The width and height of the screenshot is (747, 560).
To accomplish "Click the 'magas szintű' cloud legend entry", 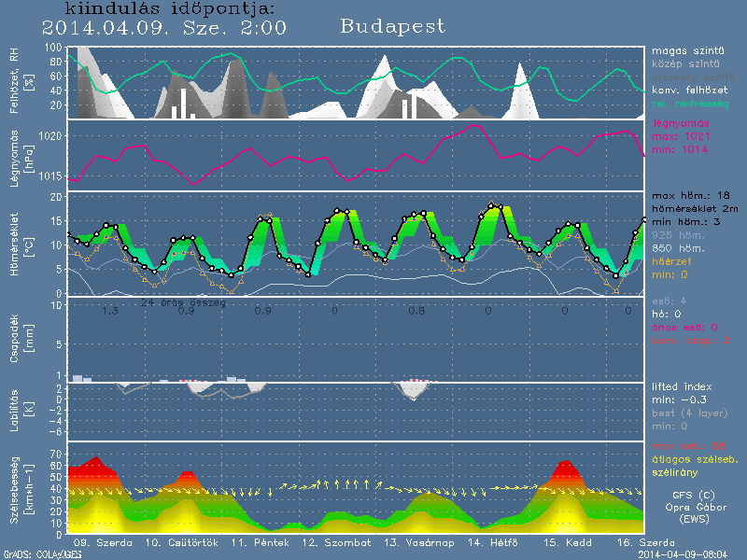I will coord(684,51).
